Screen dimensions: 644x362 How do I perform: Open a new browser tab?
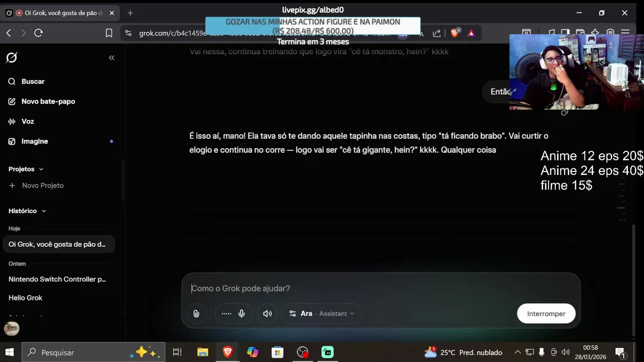coord(130,13)
